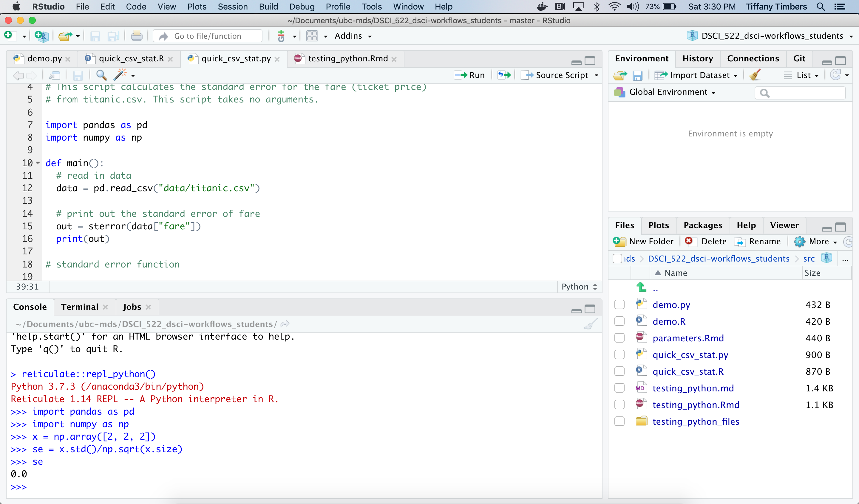The image size is (859, 504).
Task: Switch to the History tab
Action: (697, 58)
